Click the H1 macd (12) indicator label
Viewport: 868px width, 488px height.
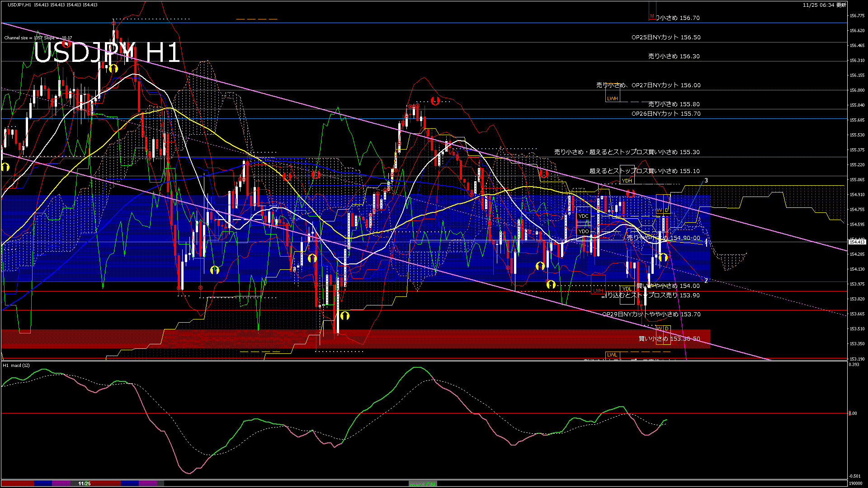point(16,365)
